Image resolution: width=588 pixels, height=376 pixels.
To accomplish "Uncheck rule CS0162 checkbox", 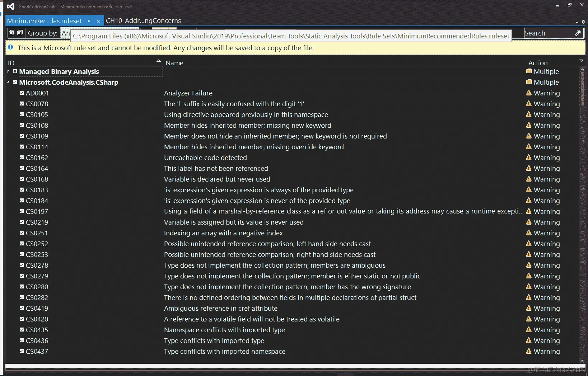I will click(22, 157).
